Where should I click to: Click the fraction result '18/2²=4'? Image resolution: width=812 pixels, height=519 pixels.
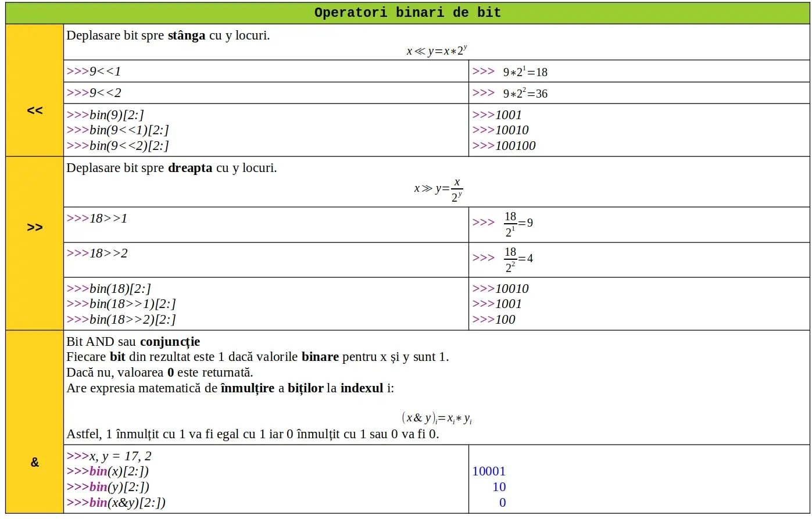coord(518,259)
